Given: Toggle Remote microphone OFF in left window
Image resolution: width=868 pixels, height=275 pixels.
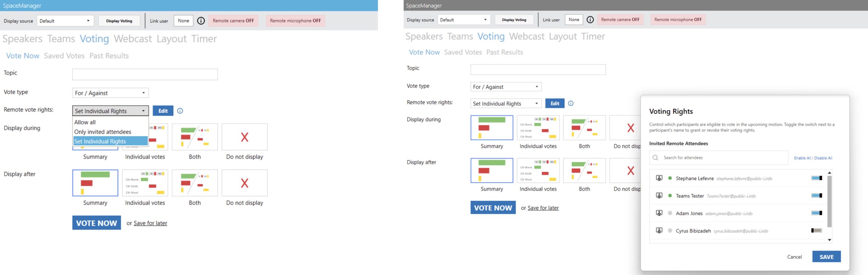Looking at the screenshot, I should pyautogui.click(x=295, y=21).
